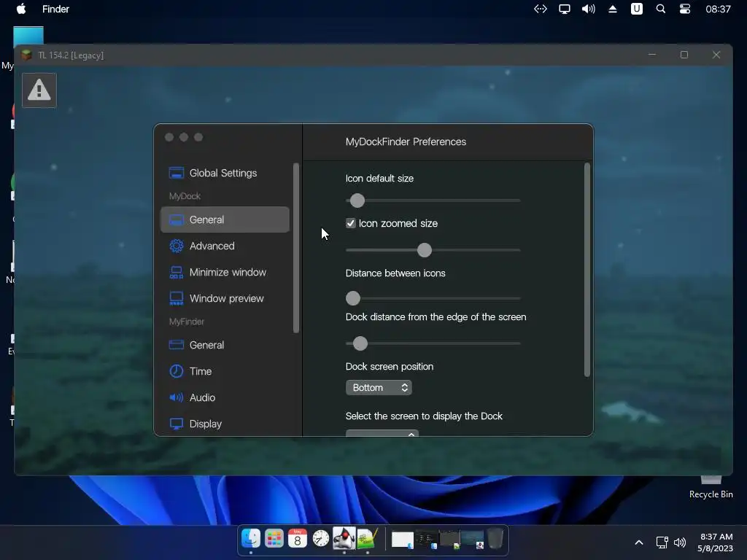747x560 pixels.
Task: Open the Advanced settings section
Action: point(225,246)
